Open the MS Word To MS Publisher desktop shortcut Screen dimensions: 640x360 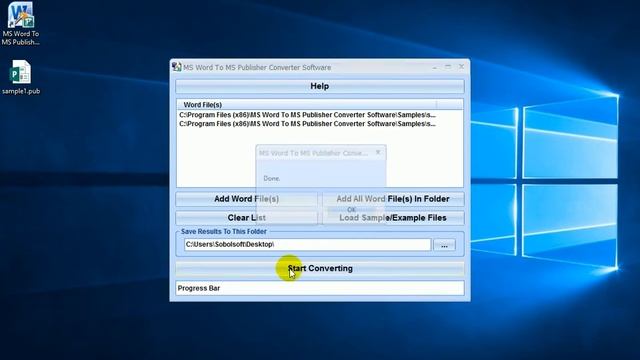pos(20,24)
